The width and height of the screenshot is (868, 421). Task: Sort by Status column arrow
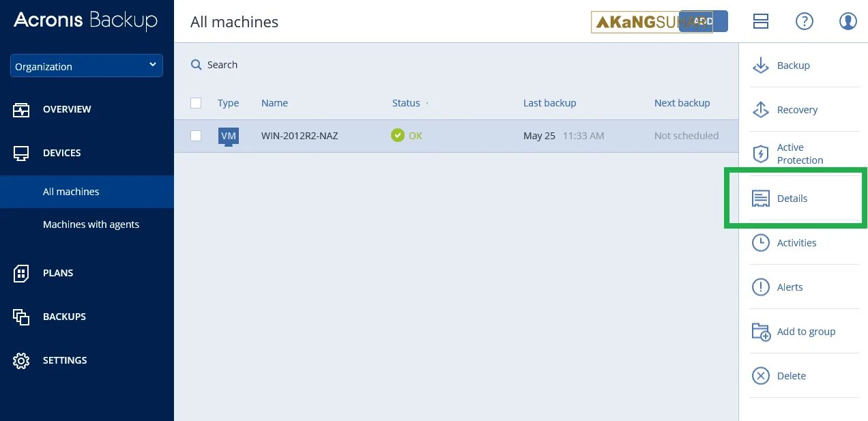[427, 104]
